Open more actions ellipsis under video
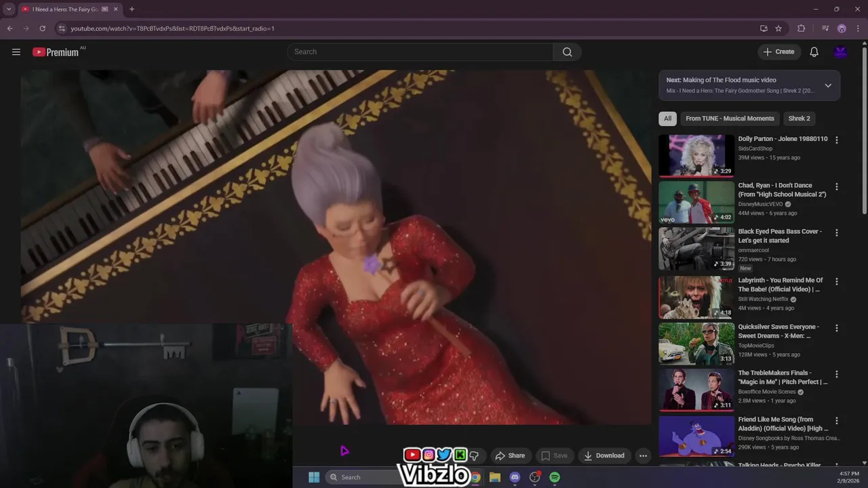868x488 pixels. click(643, 455)
